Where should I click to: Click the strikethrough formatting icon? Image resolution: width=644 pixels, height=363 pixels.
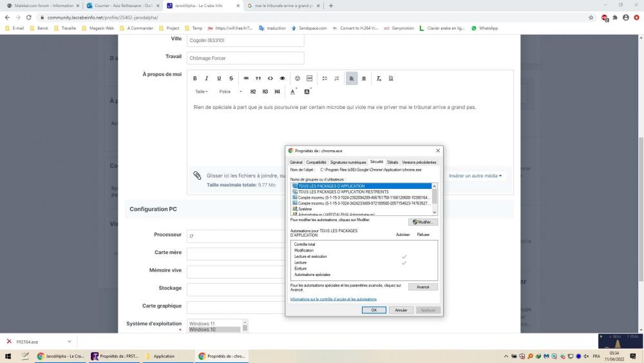231,78
